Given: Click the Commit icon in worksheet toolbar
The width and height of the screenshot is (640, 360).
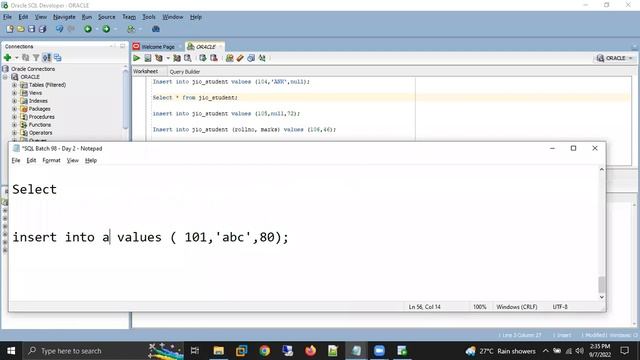Looking at the screenshot, I should tap(203, 58).
